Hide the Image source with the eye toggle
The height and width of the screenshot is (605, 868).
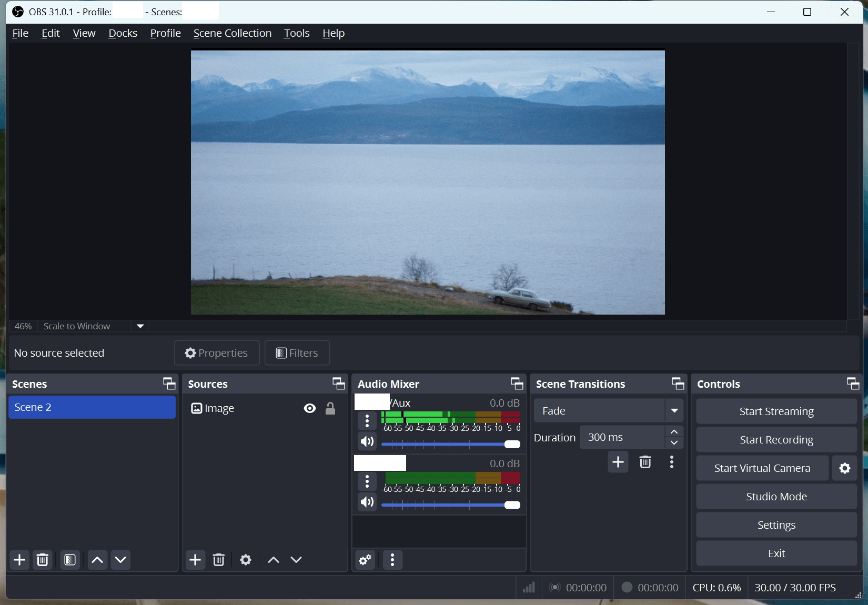(x=309, y=408)
